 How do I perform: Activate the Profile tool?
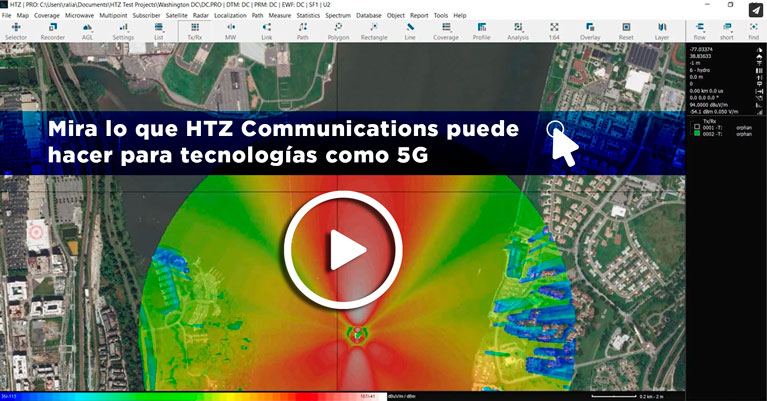(x=481, y=31)
